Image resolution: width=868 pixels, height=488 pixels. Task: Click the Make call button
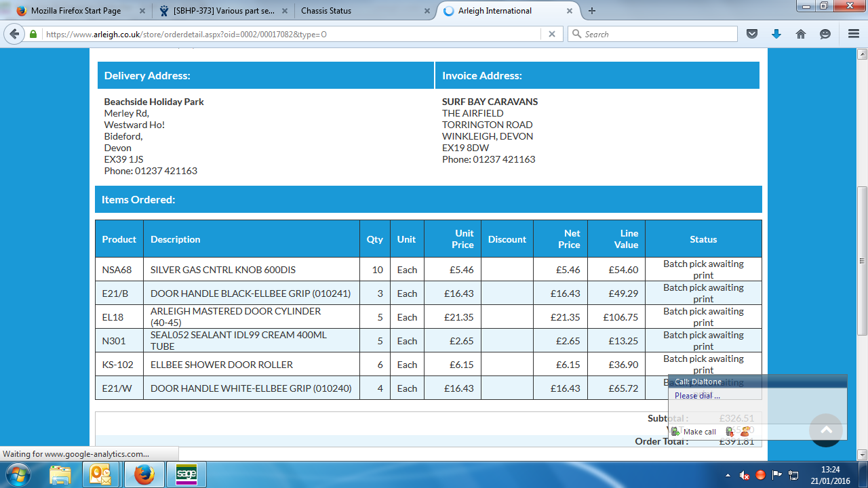[694, 432]
